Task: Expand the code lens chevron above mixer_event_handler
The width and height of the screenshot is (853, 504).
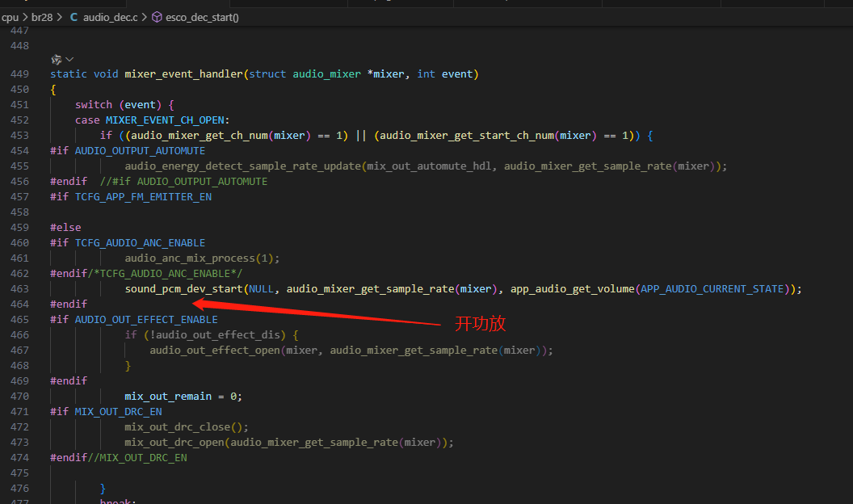Action: (x=69, y=59)
